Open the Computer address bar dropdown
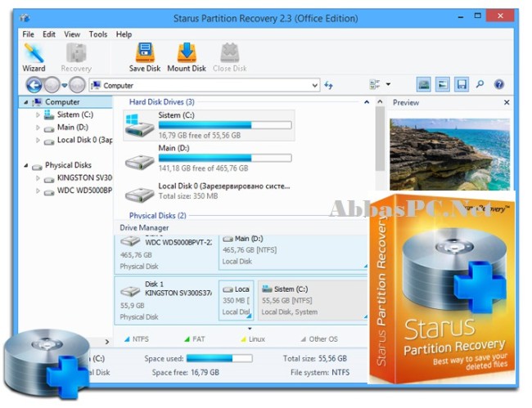The width and height of the screenshot is (532, 408). pyautogui.click(x=315, y=85)
